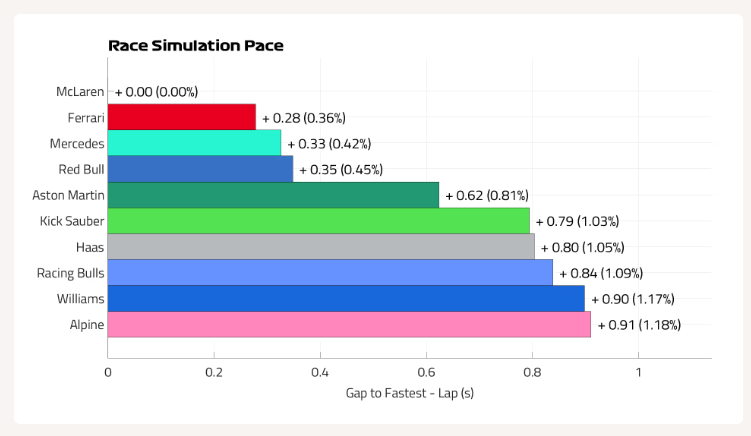
Task: Click the Gap to Fastest - Lap (s) axis title
Action: click(410, 393)
